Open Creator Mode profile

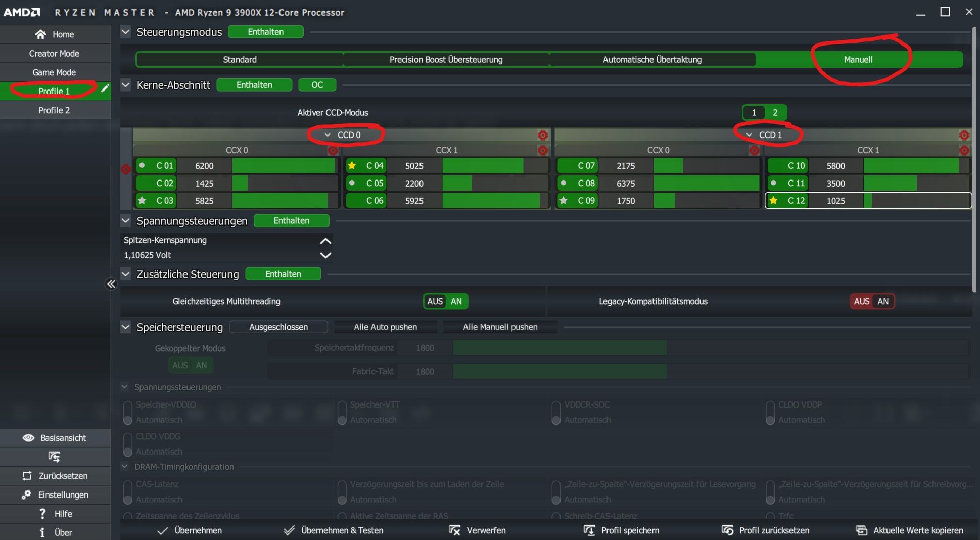click(55, 54)
